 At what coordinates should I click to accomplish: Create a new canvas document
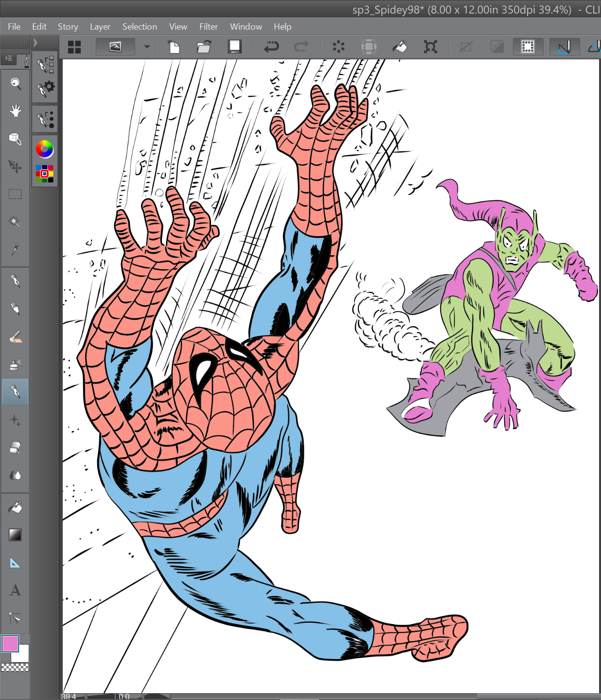coord(174,47)
